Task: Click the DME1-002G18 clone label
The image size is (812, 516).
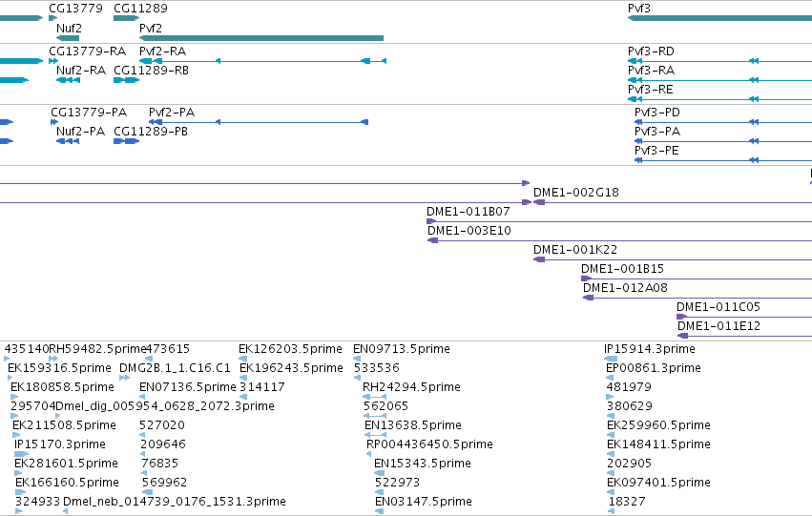Action: click(x=576, y=193)
